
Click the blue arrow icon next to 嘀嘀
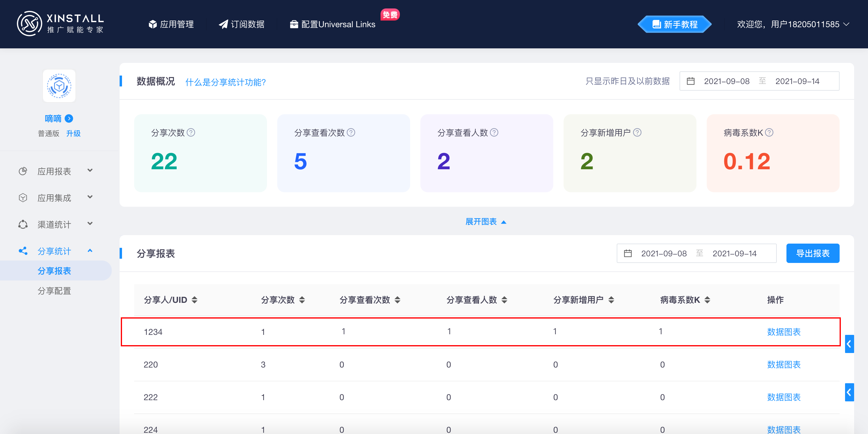pyautogui.click(x=69, y=119)
